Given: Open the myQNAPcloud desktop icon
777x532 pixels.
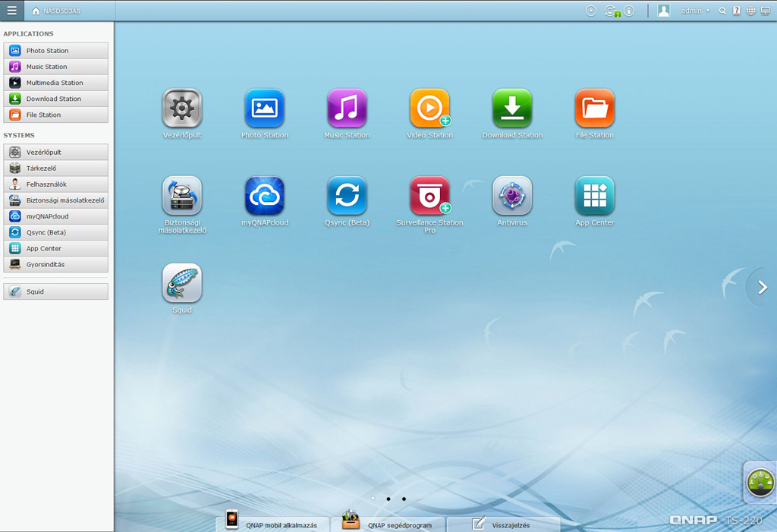Looking at the screenshot, I should point(265,196).
